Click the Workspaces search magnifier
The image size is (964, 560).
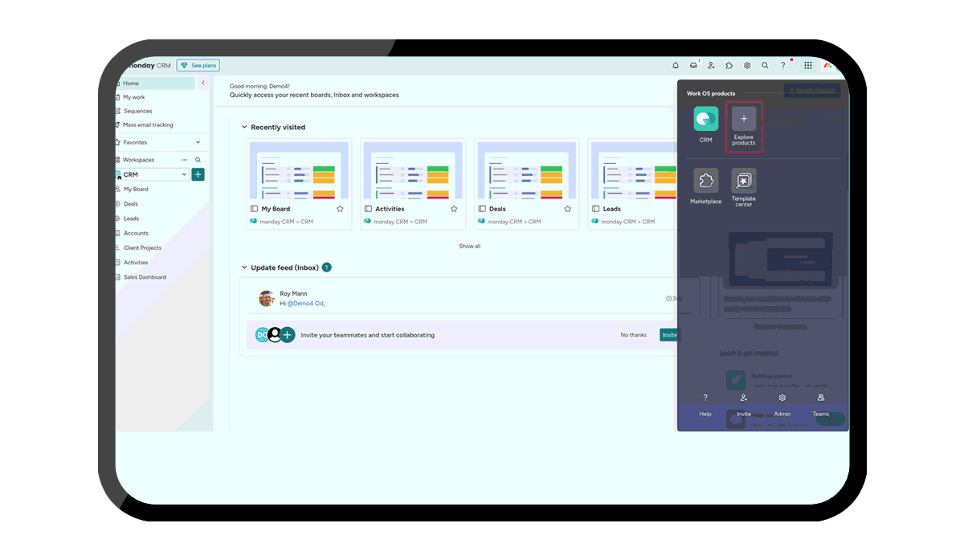click(x=198, y=160)
